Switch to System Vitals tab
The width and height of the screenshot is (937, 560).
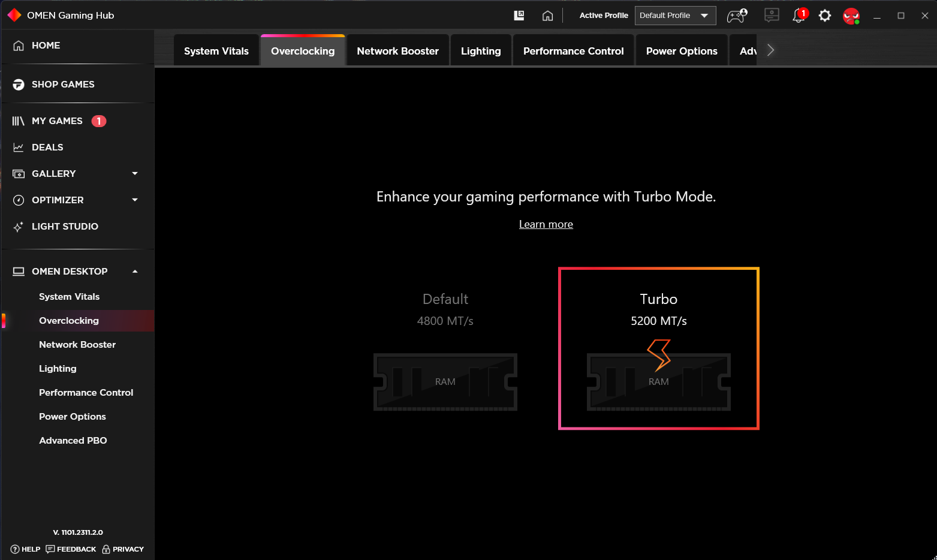pyautogui.click(x=216, y=51)
